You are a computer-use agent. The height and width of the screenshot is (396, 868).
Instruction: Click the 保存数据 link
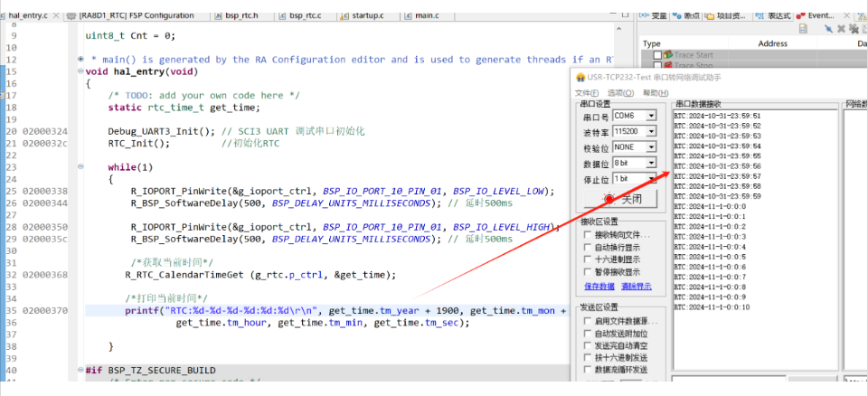[x=599, y=287]
